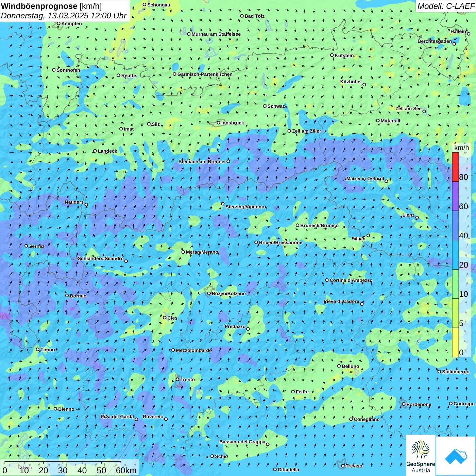Screen dimensions: 476x476
Task: Click the Mezzolombardo label
Action: click(x=194, y=350)
